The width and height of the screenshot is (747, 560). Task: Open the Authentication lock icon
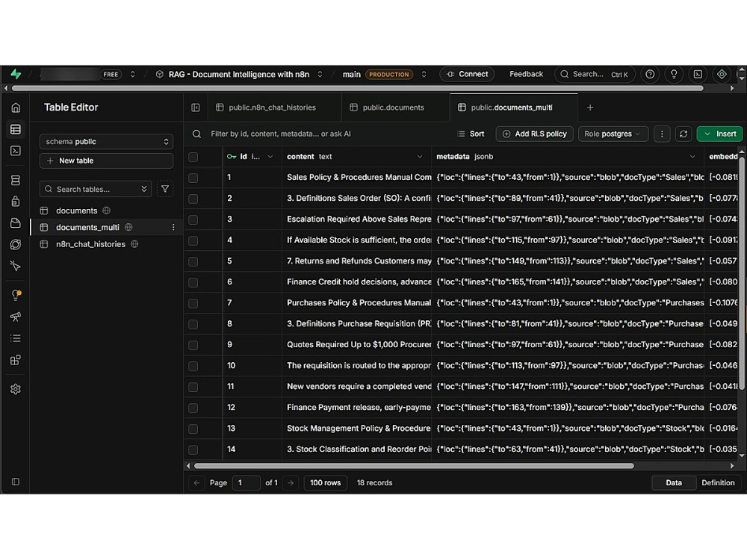tap(16, 202)
